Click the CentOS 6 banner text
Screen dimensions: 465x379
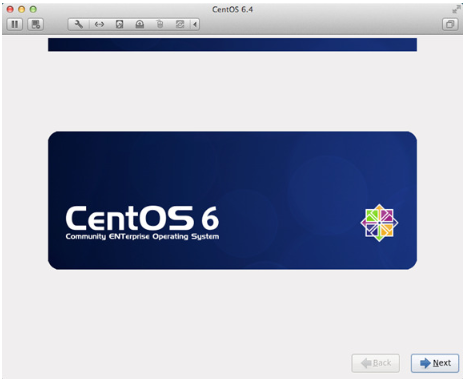(x=142, y=218)
